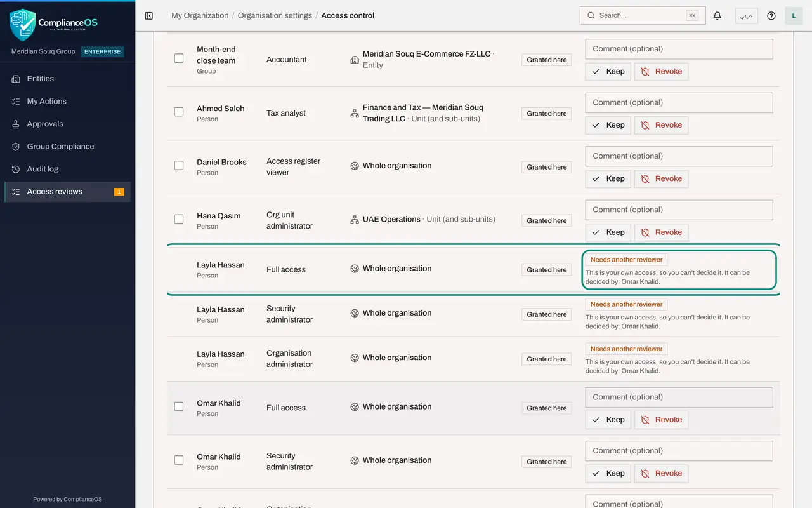
Task: Tick checkbox for Omar Khalid Full access
Action: pyautogui.click(x=179, y=406)
